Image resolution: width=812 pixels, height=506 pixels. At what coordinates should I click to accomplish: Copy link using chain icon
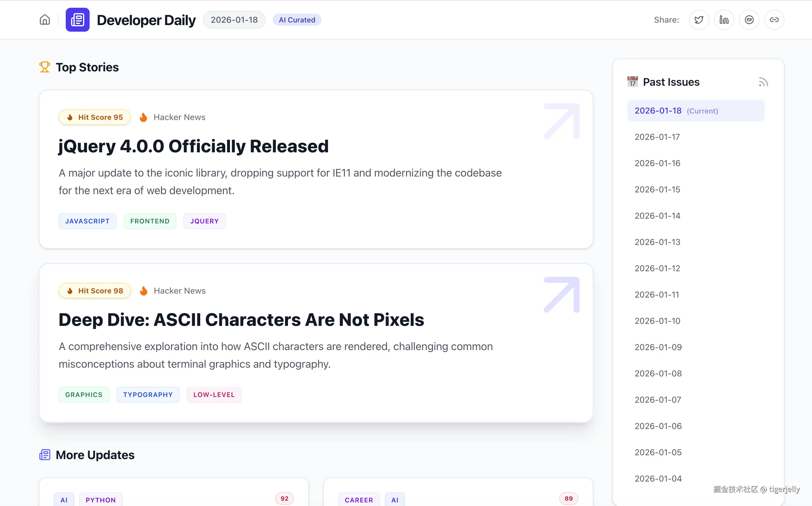pyautogui.click(x=774, y=20)
